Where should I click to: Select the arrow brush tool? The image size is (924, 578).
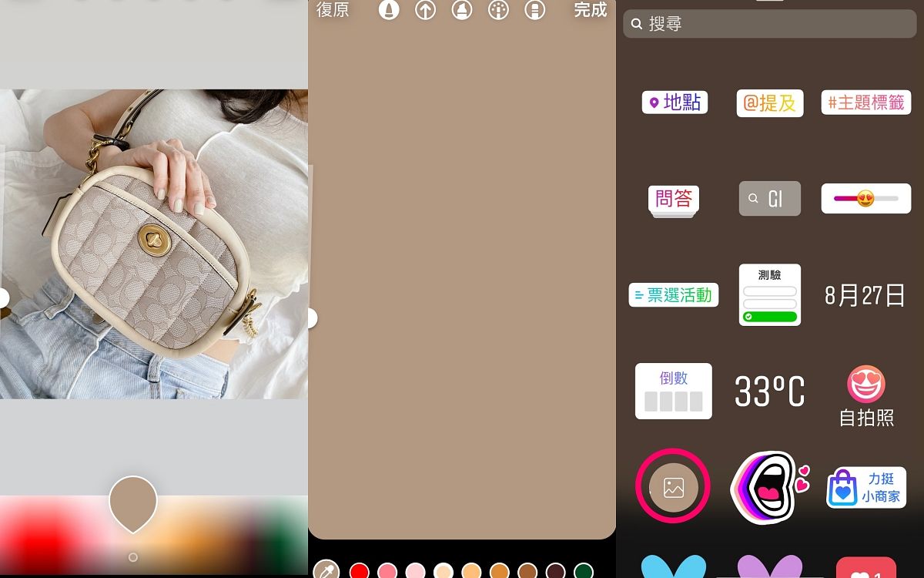425,10
